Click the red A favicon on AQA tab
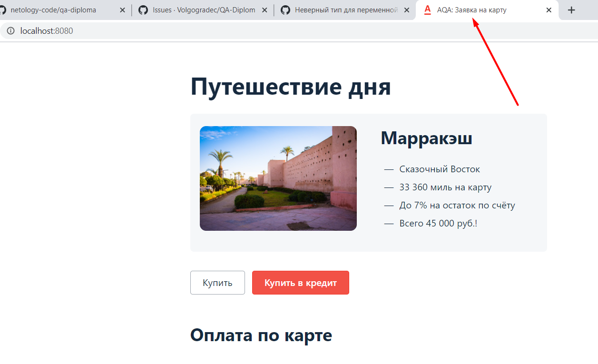This screenshot has width=598, height=364. (427, 10)
